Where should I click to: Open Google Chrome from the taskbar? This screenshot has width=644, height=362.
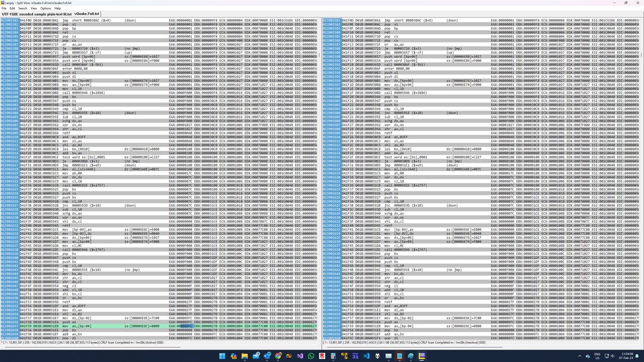tap(278, 356)
